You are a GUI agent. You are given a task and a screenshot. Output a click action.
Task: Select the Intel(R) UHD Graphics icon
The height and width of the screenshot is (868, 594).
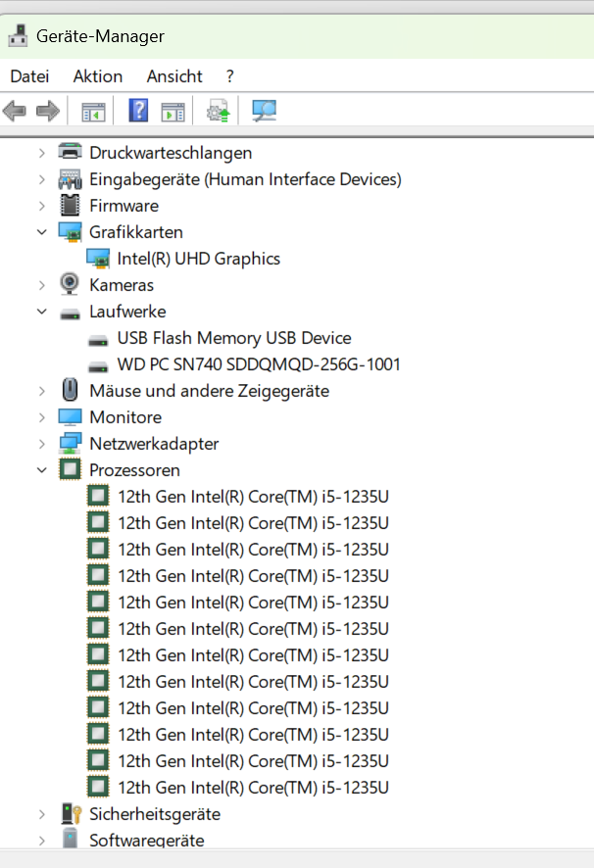(98, 259)
